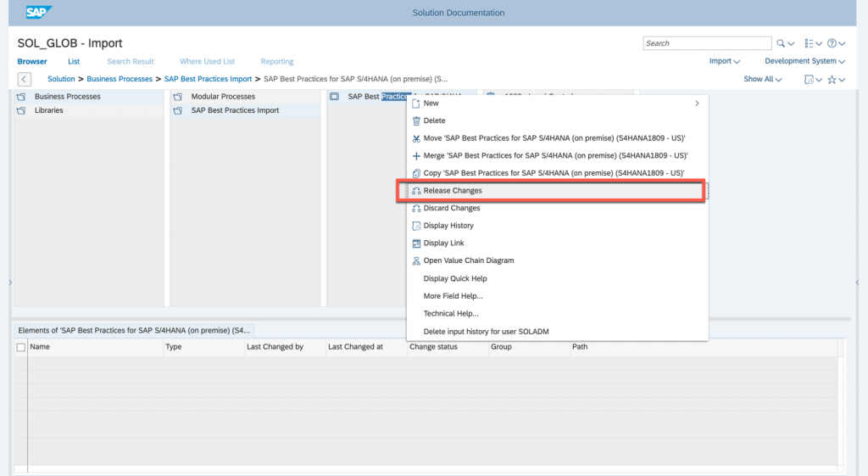Screen dimensions: 868x476
Task: Click the SAP logo
Action: pyautogui.click(x=39, y=12)
